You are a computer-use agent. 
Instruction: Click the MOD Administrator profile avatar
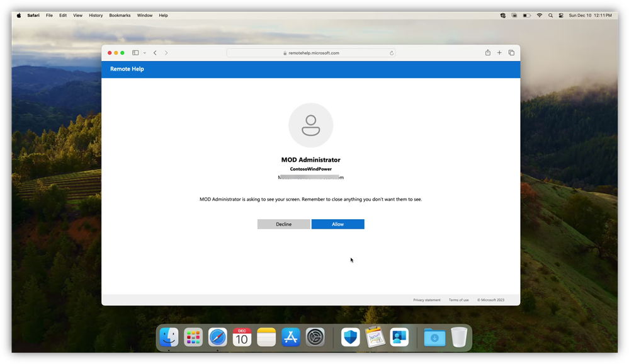pos(311,125)
